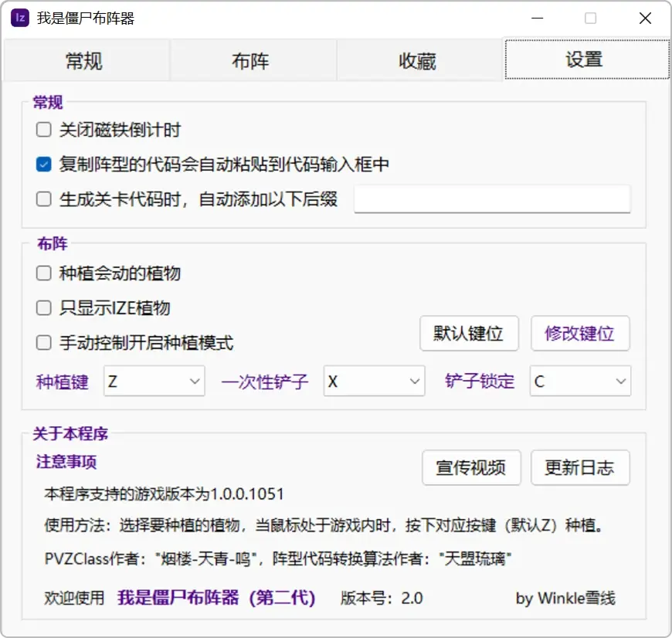Click the 种植键 label
The image size is (672, 638).
click(x=62, y=382)
